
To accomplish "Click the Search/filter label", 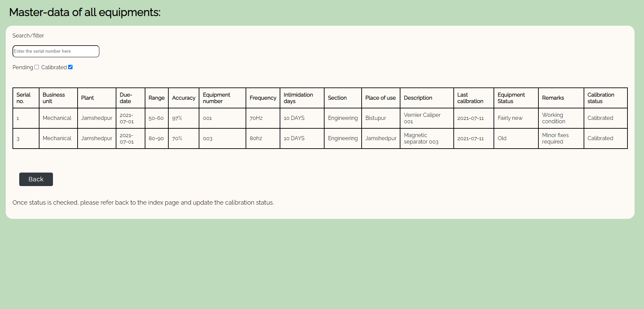I will click(28, 35).
